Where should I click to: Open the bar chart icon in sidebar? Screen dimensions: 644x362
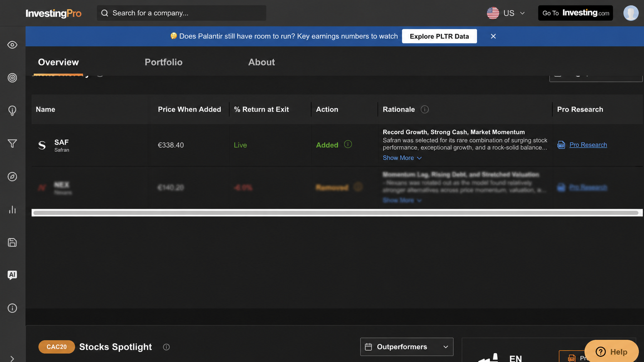[x=12, y=210]
